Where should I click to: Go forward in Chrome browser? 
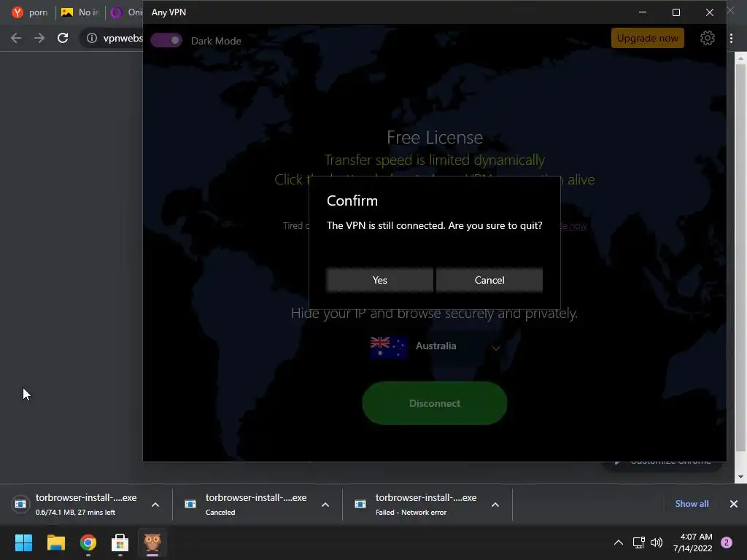coord(39,38)
